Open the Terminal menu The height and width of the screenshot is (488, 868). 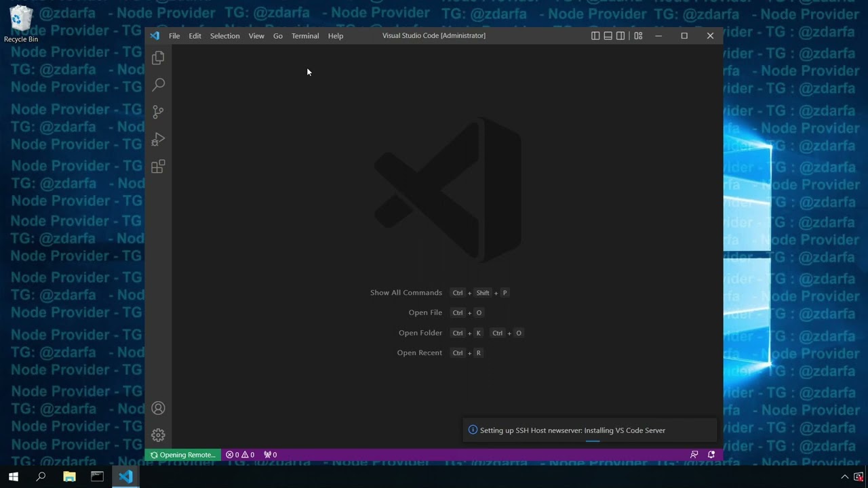[x=305, y=36]
